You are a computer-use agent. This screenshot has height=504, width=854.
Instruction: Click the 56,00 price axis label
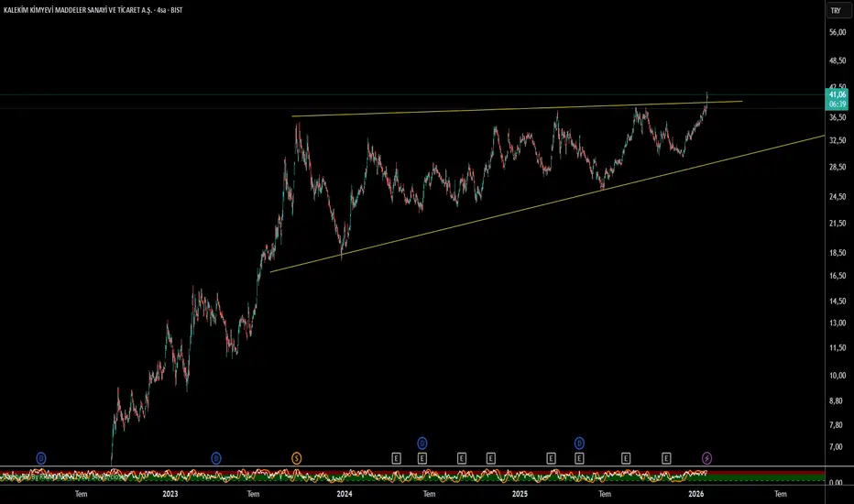(838, 33)
